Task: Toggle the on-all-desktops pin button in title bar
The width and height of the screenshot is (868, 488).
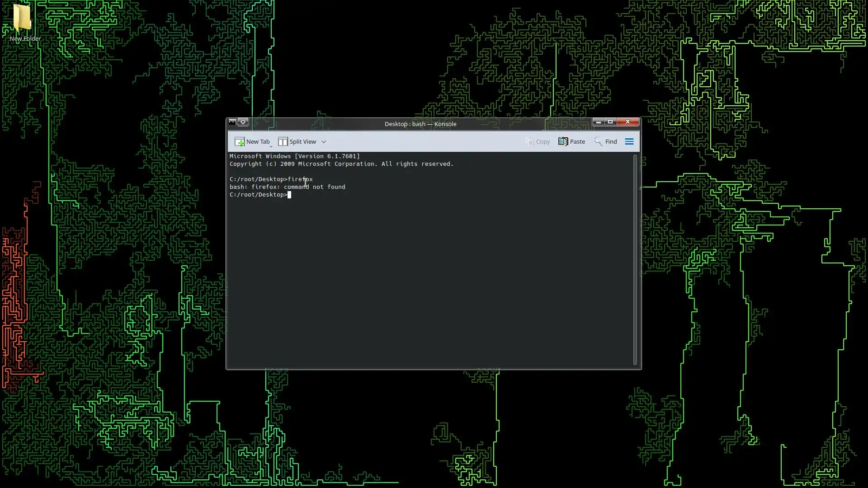Action: click(x=243, y=122)
